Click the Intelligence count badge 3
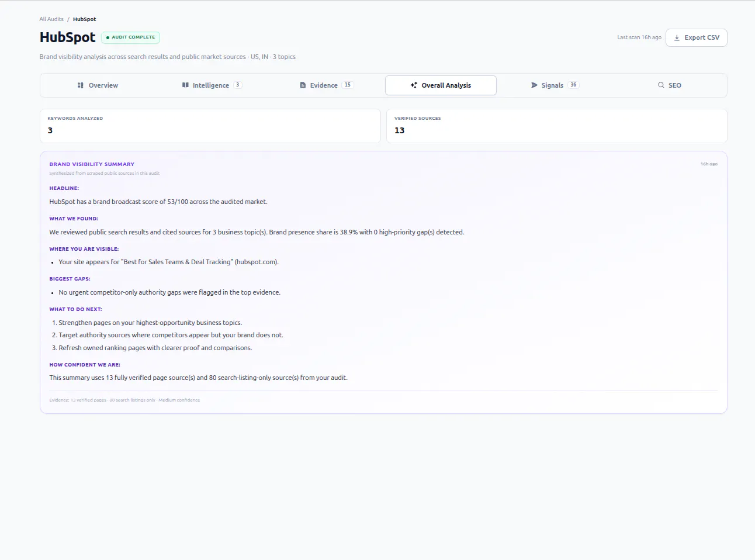This screenshot has height=560, width=755. pyautogui.click(x=238, y=85)
